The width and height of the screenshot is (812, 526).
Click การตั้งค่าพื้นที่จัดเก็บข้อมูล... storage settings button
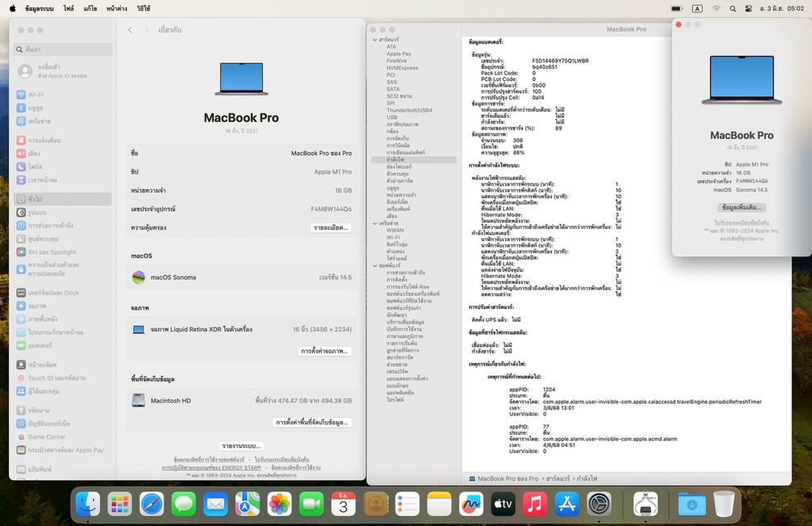[x=312, y=422]
